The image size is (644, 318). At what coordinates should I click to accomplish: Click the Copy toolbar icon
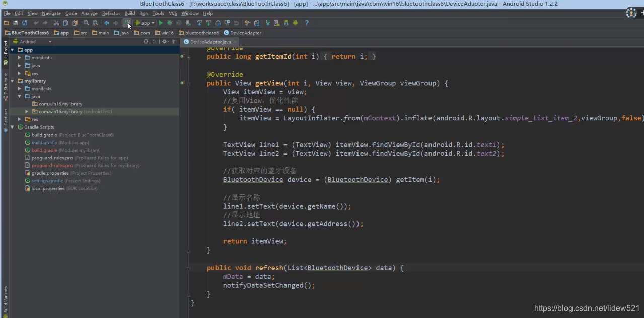click(65, 23)
